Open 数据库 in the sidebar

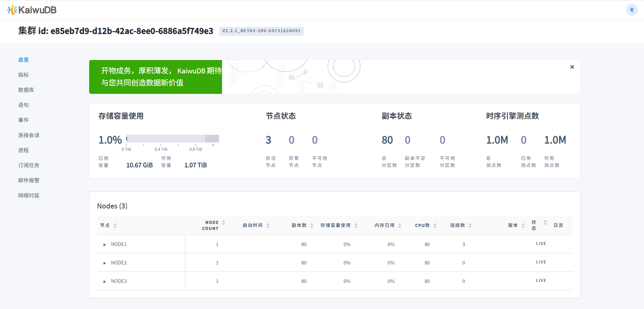click(26, 90)
